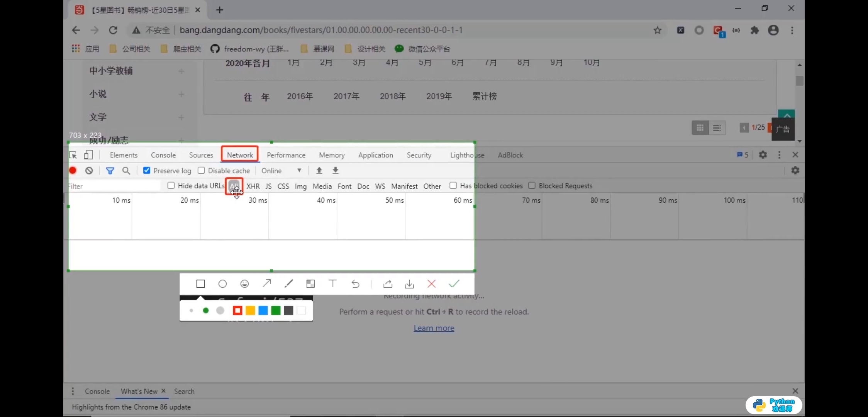868x417 pixels.
Task: Open the Sources tab
Action: [x=201, y=155]
